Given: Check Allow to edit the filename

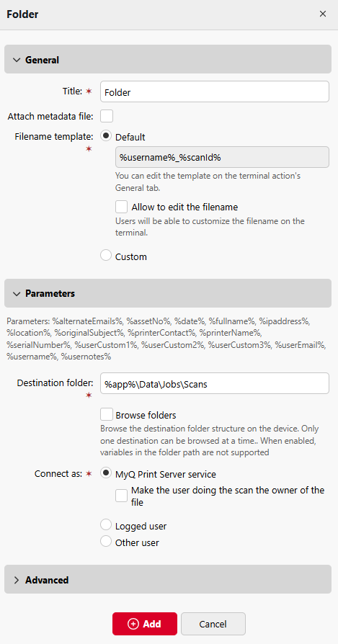Looking at the screenshot, I should point(122,207).
